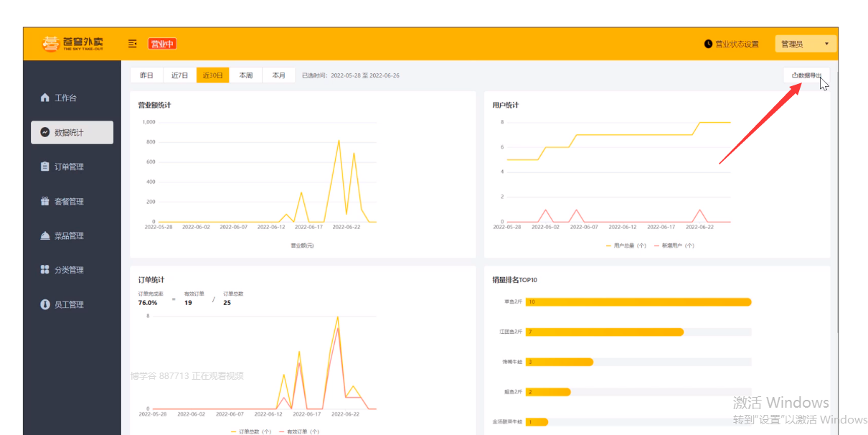Toggle 有效订单 legend series

point(298,431)
